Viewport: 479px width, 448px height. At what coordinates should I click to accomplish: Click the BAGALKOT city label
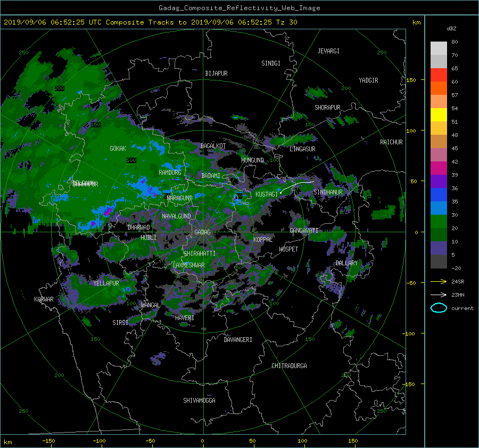(213, 146)
